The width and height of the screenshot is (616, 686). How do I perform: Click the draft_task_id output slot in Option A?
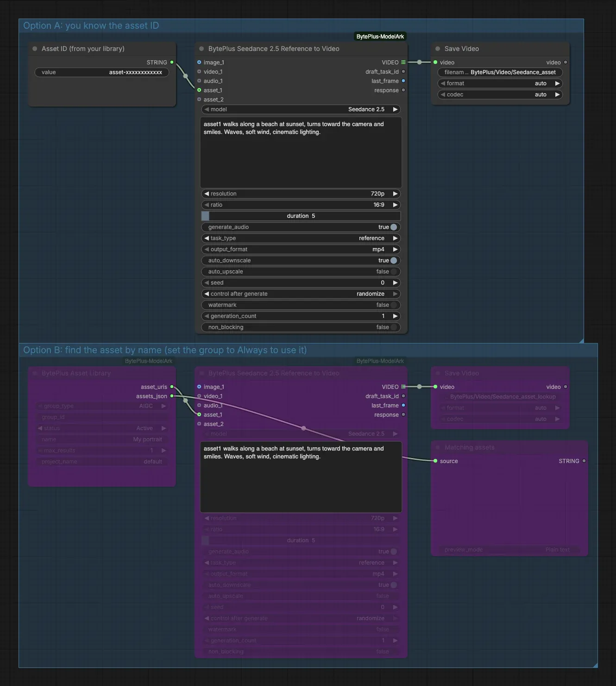click(403, 71)
